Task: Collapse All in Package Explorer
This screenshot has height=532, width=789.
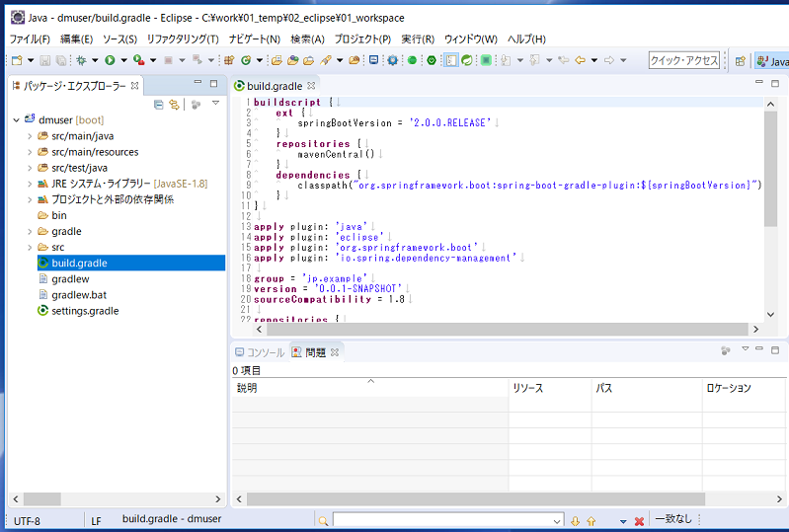Action: pyautogui.click(x=159, y=105)
